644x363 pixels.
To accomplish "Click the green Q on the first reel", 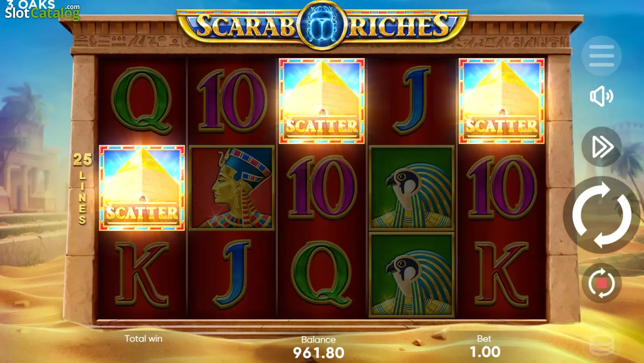I will (142, 101).
